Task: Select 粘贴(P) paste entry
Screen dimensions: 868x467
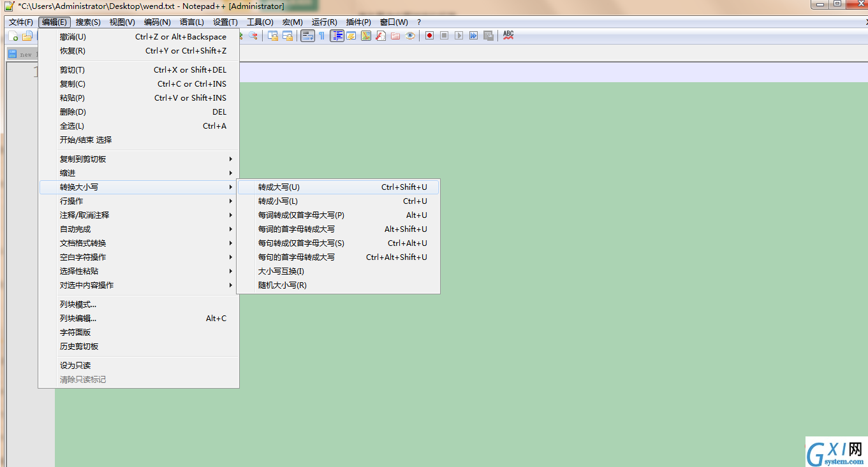Action: [138, 98]
